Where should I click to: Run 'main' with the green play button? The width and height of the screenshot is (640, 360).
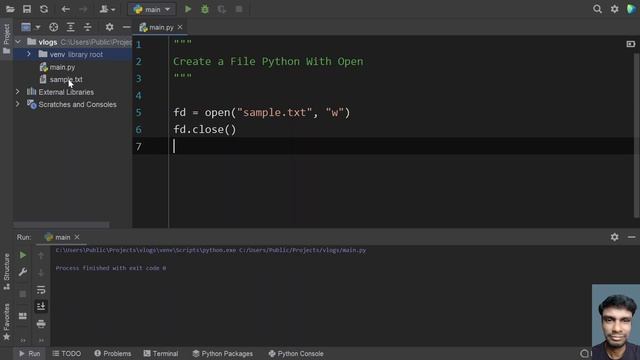tap(188, 9)
